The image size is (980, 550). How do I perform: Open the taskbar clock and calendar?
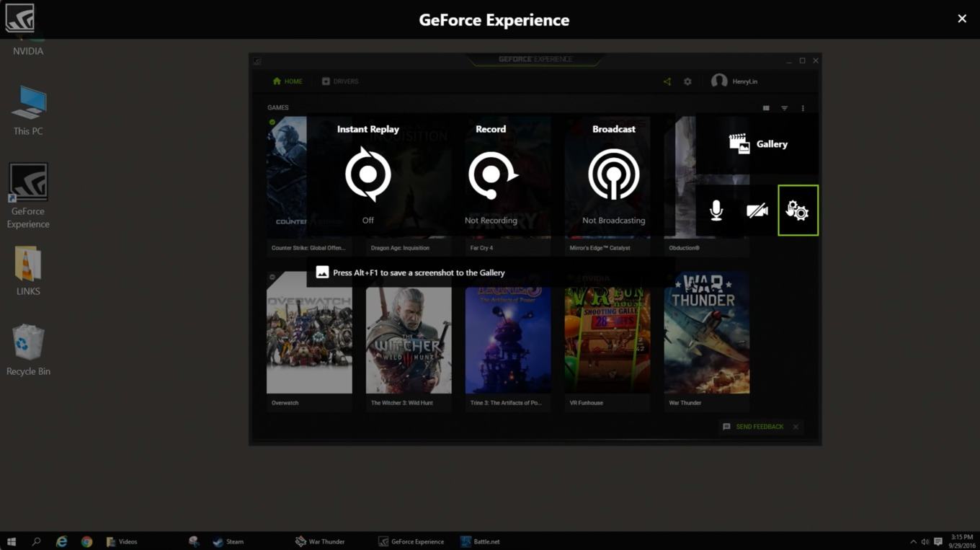(x=962, y=541)
